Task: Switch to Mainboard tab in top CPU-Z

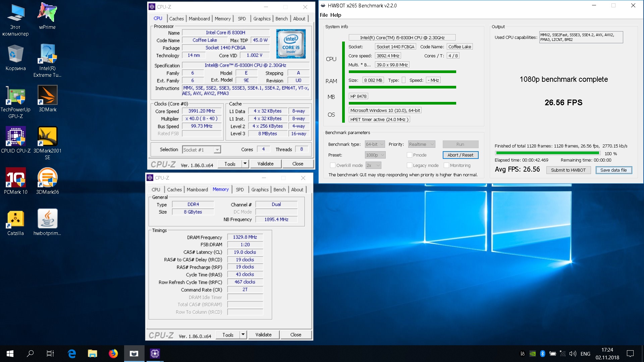Action: pos(199,19)
